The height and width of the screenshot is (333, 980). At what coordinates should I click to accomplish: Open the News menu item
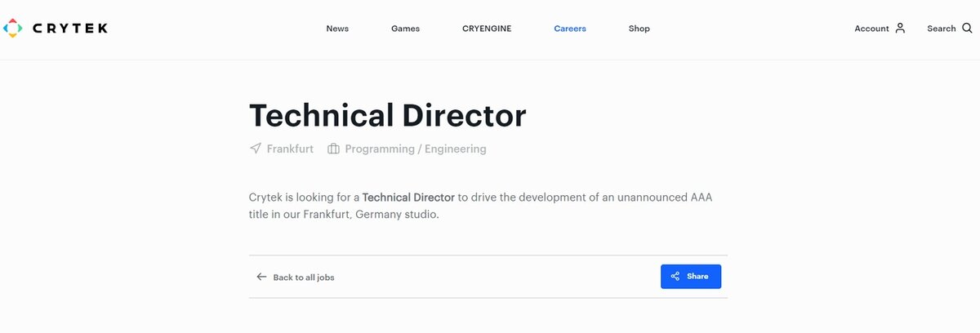click(x=337, y=29)
